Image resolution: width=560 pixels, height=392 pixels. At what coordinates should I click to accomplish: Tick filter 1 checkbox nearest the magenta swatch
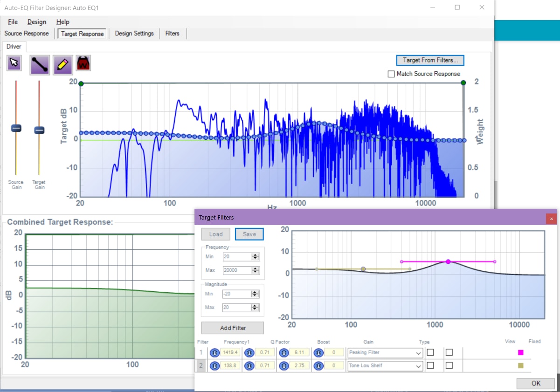tap(449, 352)
